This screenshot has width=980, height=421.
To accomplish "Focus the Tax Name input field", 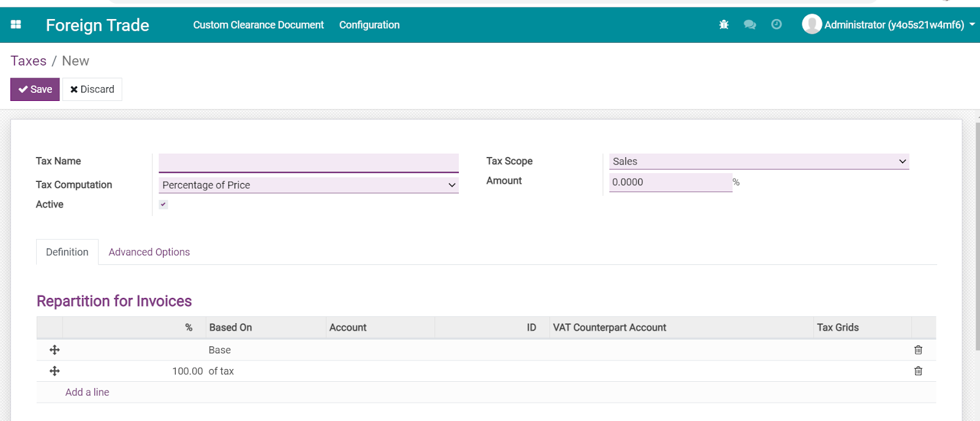I will 309,163.
